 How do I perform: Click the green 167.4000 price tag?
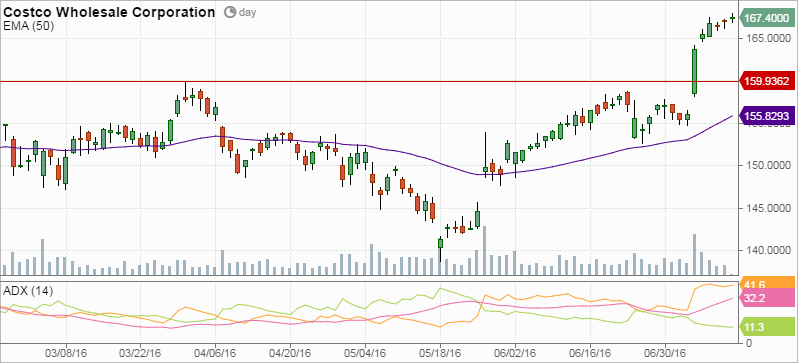[x=767, y=19]
